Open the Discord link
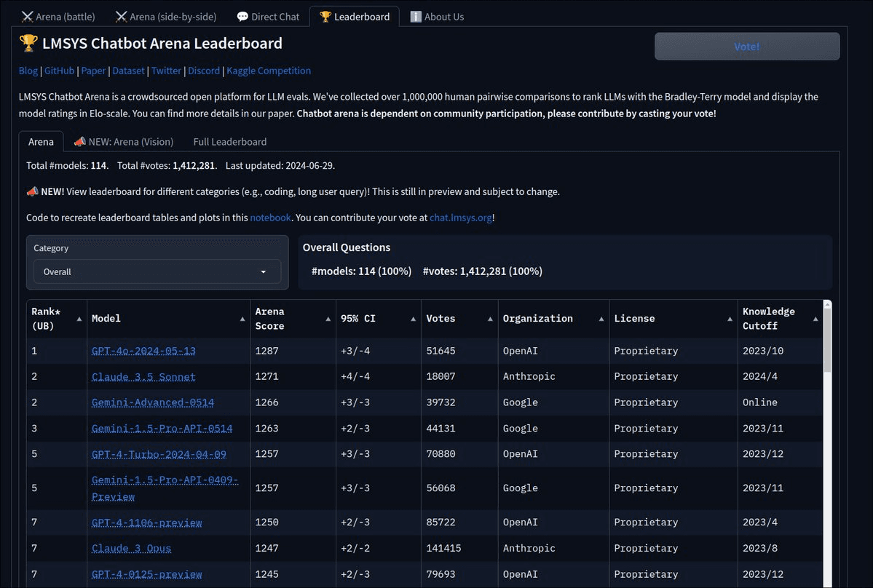 point(204,71)
